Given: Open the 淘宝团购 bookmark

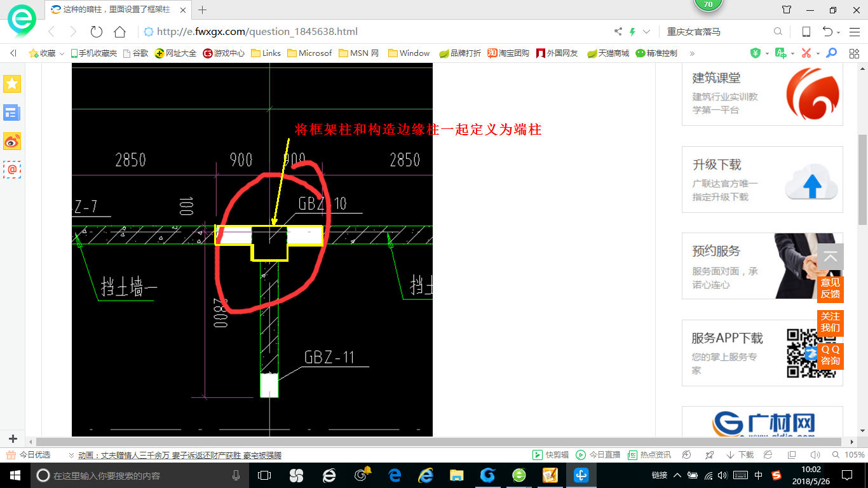Looking at the screenshot, I should pos(508,53).
